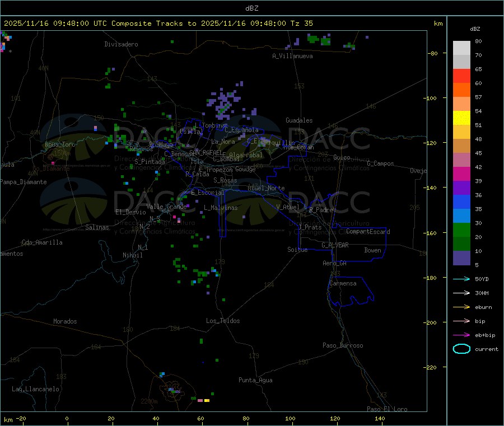Click the 'Bowen' map label
The height and width of the screenshot is (426, 504).
373,250
